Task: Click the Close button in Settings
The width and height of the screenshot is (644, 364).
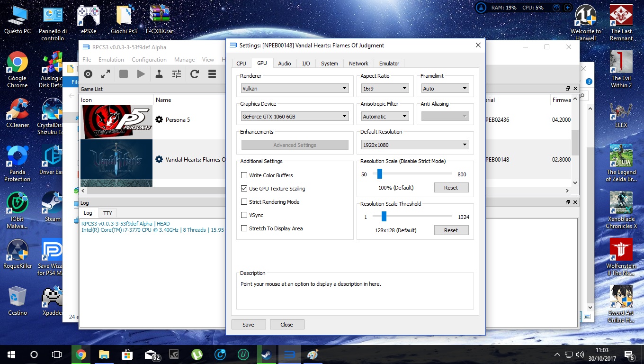Action: pos(286,325)
